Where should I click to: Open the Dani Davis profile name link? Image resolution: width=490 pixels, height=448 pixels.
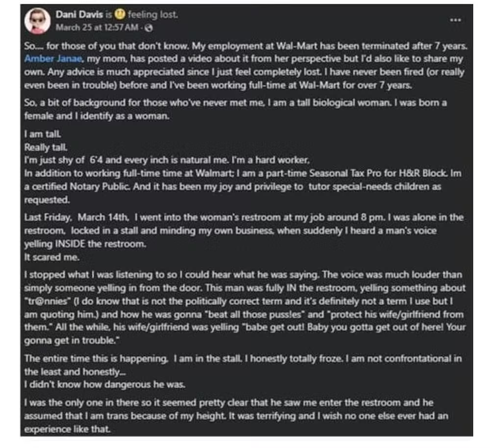click(x=79, y=14)
